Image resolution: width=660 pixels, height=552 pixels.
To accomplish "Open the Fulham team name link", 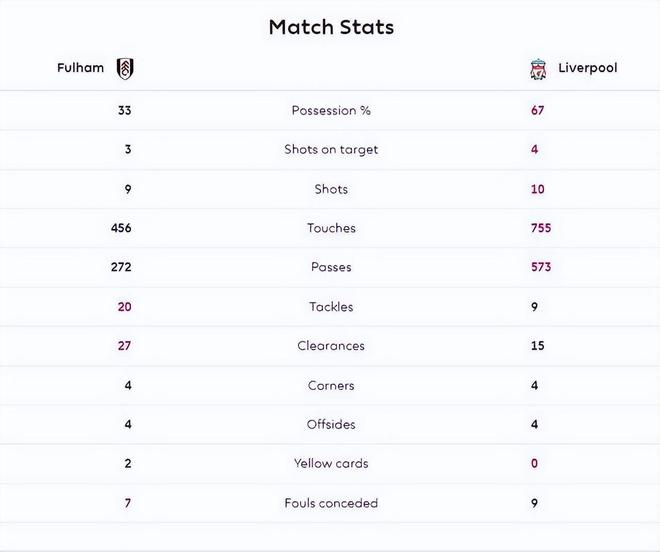I will pos(80,68).
